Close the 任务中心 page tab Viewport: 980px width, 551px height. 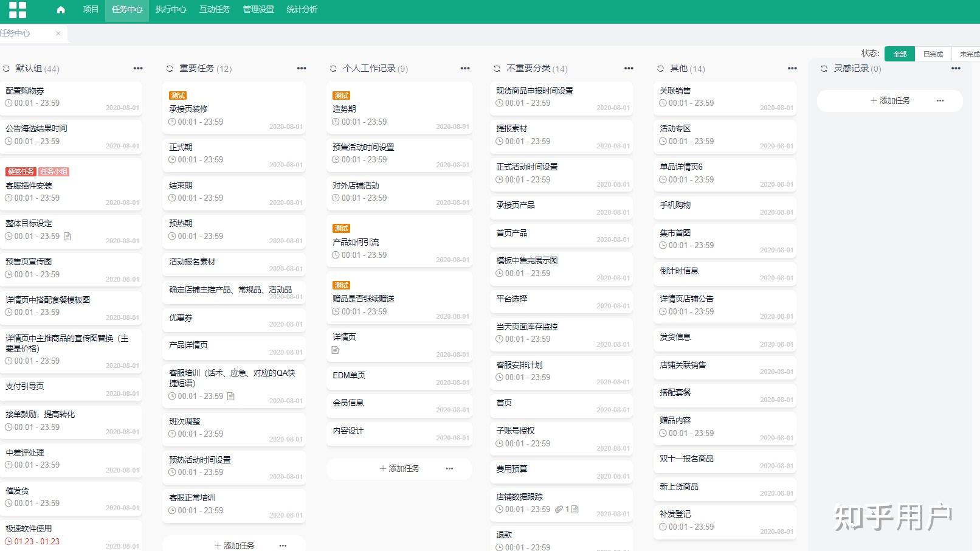point(58,33)
